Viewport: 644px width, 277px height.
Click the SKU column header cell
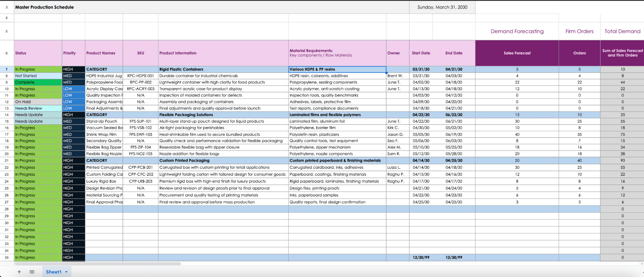tap(141, 53)
